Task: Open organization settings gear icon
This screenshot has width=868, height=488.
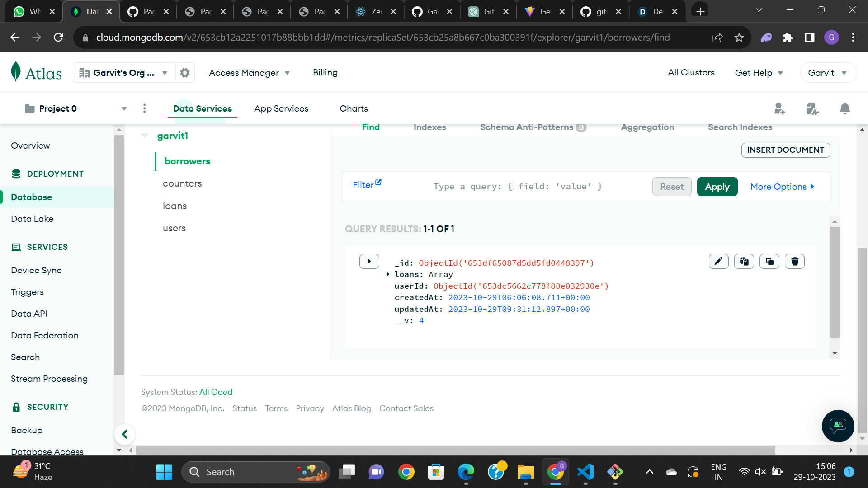Action: [x=184, y=73]
